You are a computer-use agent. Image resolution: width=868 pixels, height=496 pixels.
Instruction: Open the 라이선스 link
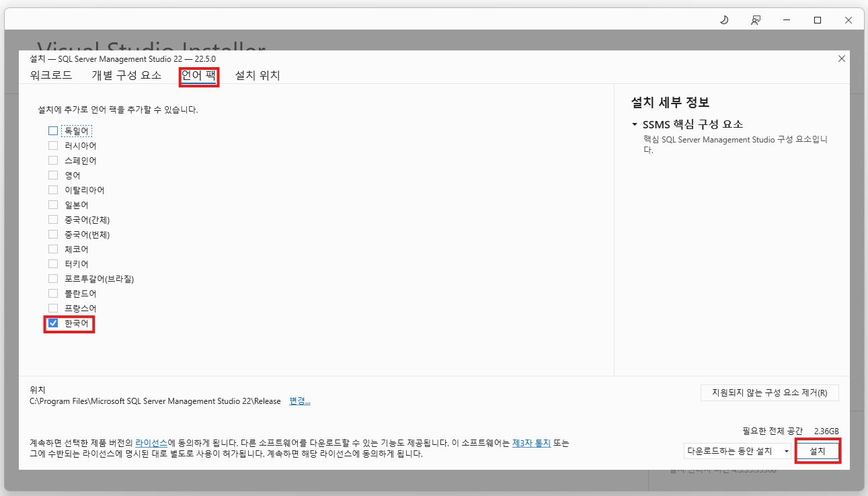point(151,444)
